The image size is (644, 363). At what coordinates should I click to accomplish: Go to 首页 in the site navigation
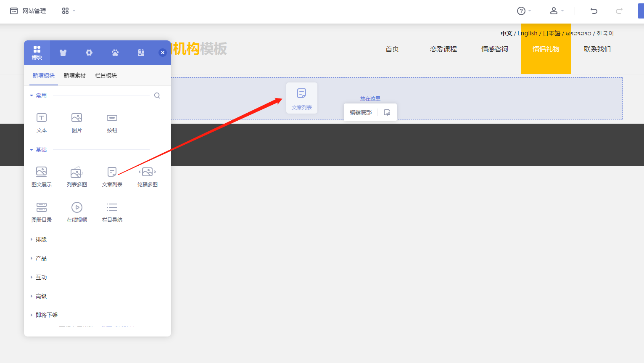pos(392,49)
